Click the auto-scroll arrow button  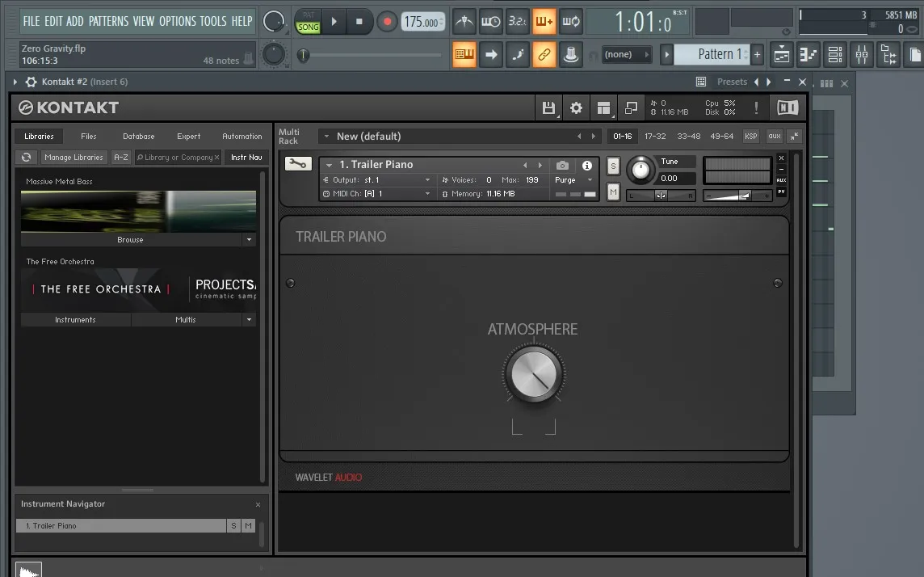(491, 54)
